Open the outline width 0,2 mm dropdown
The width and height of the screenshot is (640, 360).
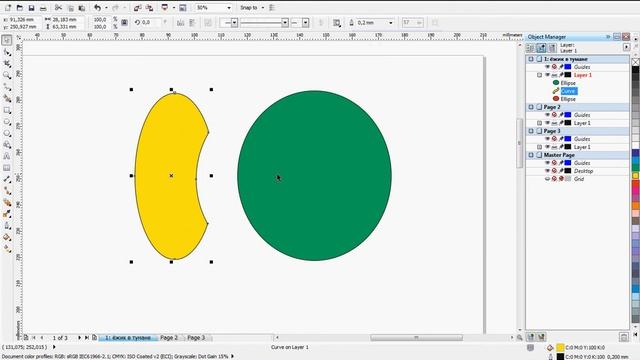click(x=391, y=23)
